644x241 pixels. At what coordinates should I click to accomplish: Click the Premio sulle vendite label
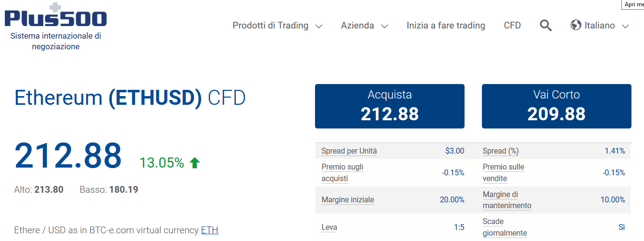coord(503,173)
